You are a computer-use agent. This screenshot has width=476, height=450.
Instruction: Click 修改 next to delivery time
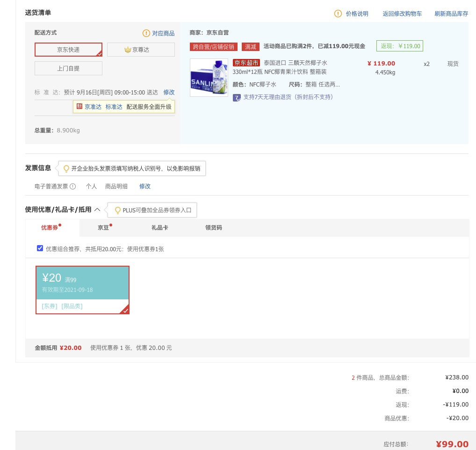(x=169, y=92)
